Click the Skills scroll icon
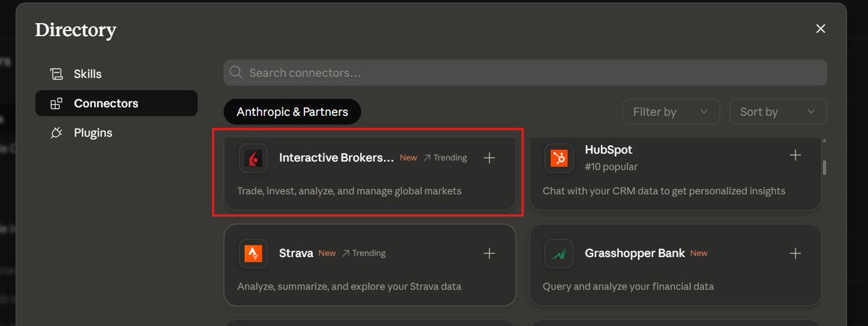This screenshot has height=326, width=868. click(x=56, y=74)
